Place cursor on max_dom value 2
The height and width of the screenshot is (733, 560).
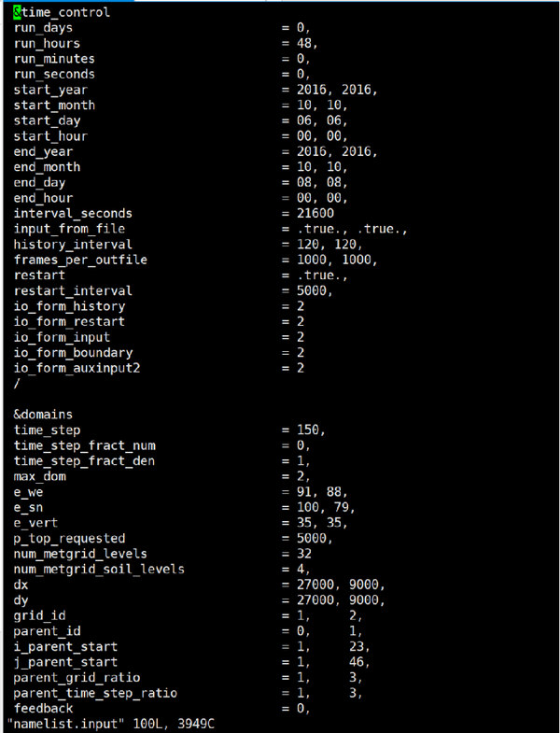pyautogui.click(x=301, y=476)
